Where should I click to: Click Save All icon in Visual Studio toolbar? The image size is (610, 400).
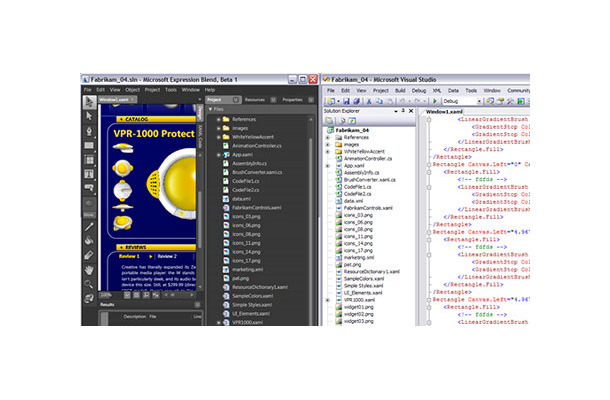click(355, 101)
